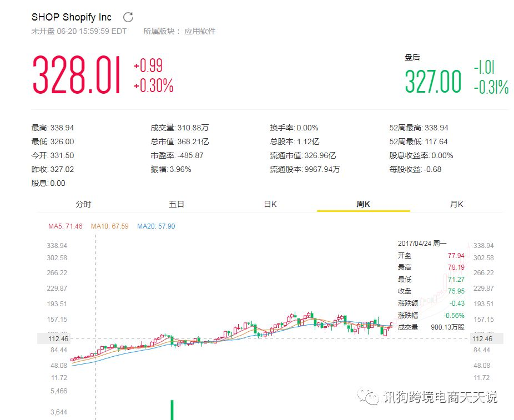Screen dimensions: 514x420
Task: Click the MA20: 57.90 indicator label
Action: point(156,226)
